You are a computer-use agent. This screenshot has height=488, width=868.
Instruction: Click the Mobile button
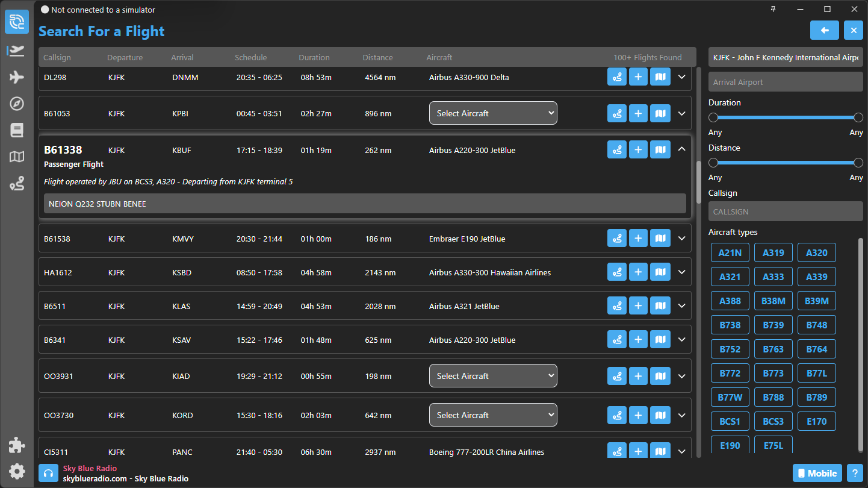click(x=816, y=473)
